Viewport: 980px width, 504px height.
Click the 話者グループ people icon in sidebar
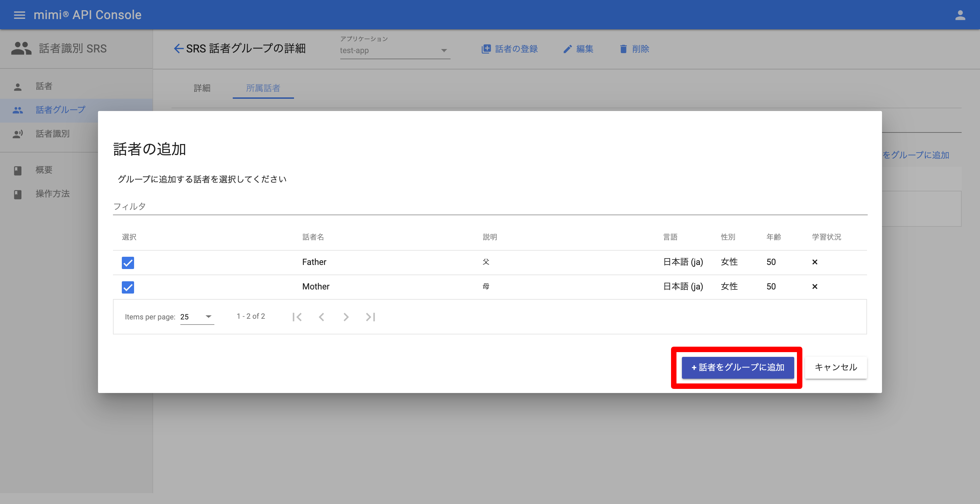[17, 110]
